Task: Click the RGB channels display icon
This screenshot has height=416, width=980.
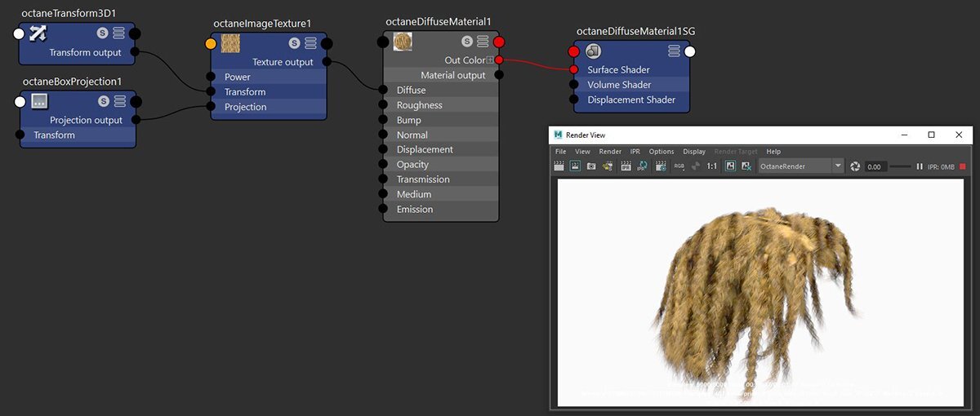Action: click(x=679, y=166)
